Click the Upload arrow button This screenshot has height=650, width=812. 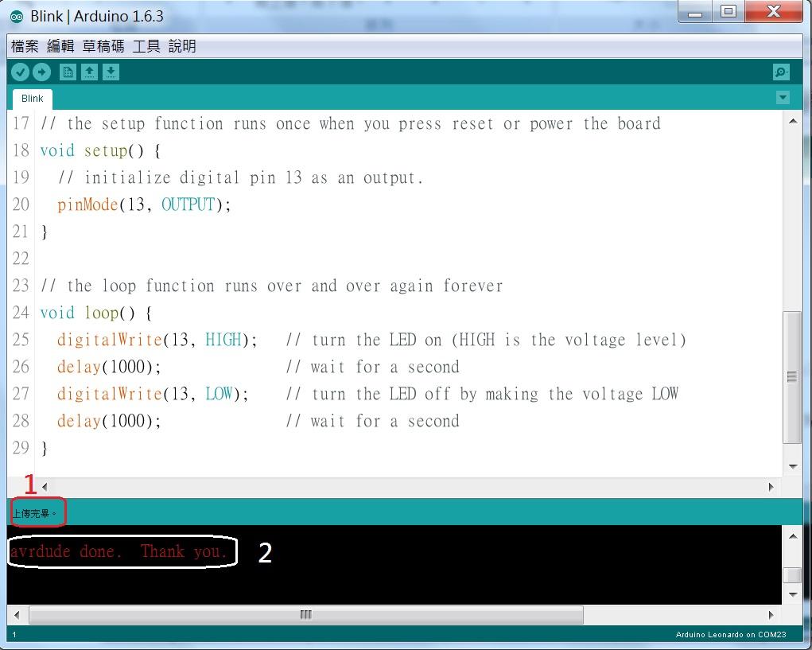[42, 72]
